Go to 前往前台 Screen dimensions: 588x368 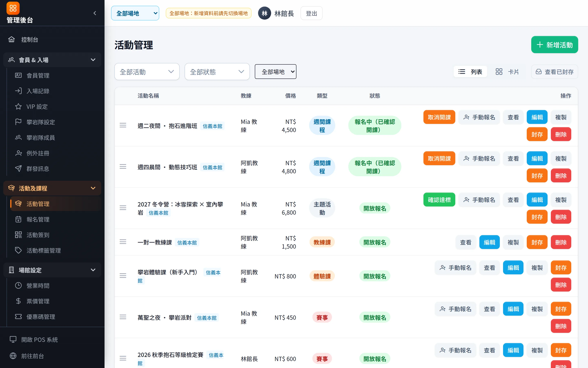coord(52,356)
